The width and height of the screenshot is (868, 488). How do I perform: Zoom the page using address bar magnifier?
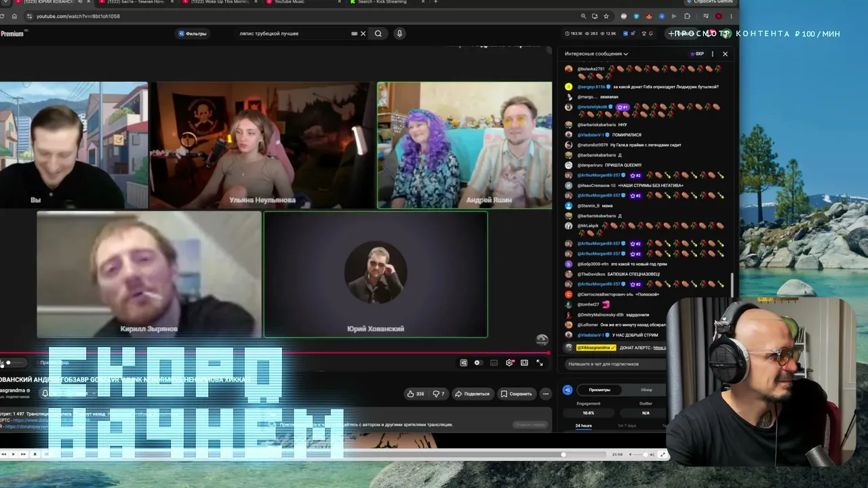pos(583,16)
